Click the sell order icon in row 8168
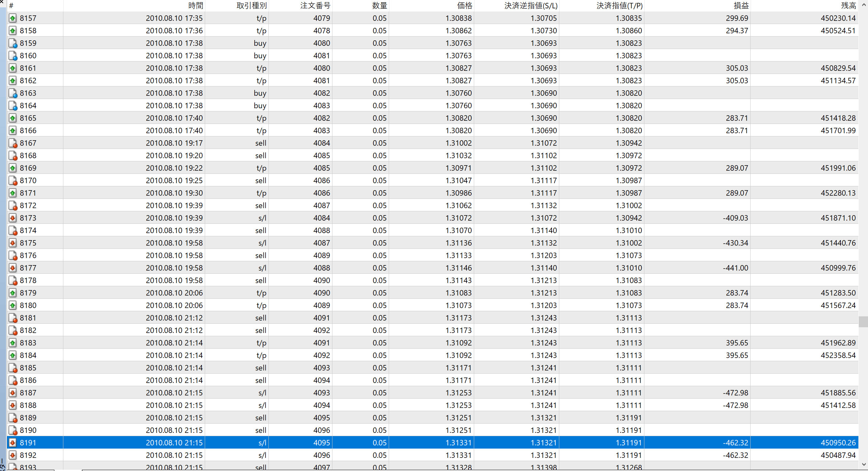868x471 pixels. pyautogui.click(x=12, y=155)
